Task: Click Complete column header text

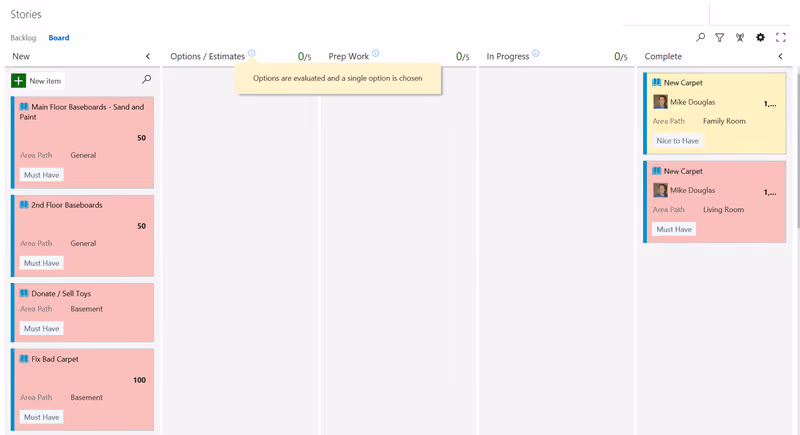Action: [x=663, y=56]
